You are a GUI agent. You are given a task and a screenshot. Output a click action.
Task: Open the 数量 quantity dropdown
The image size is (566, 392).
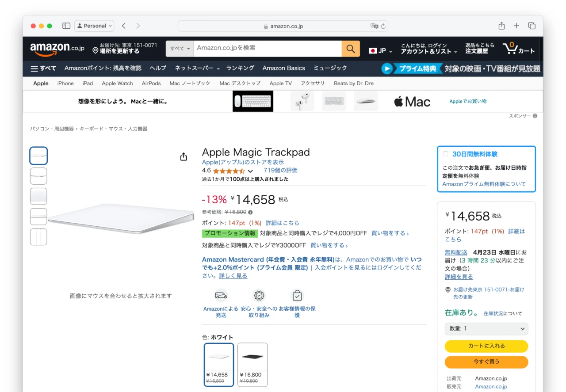[x=486, y=329]
